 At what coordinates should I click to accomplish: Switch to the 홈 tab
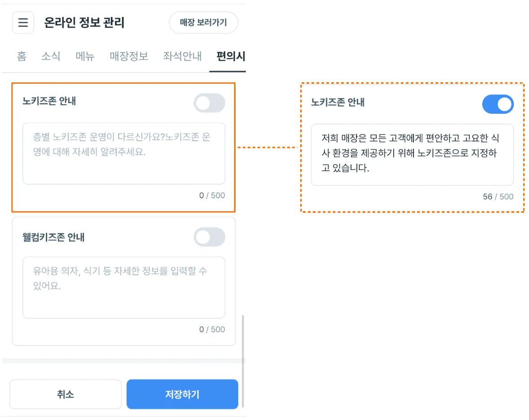coord(22,56)
